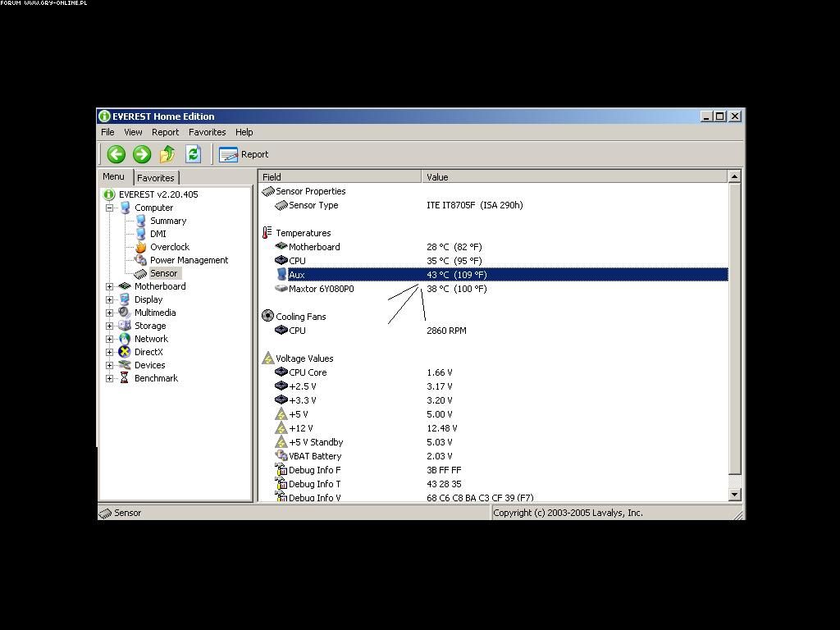Click the scrollbar down arrow
Screen dimensions: 840x630
(734, 495)
